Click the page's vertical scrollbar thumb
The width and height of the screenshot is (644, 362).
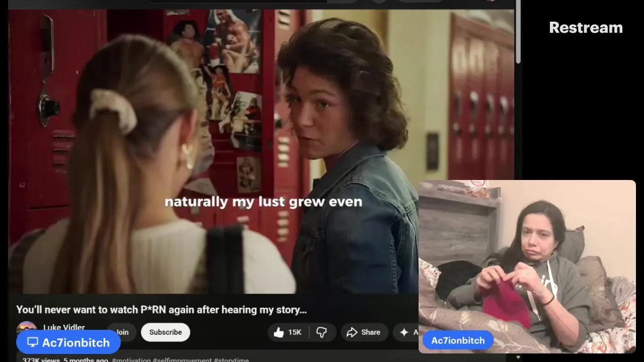518,33
